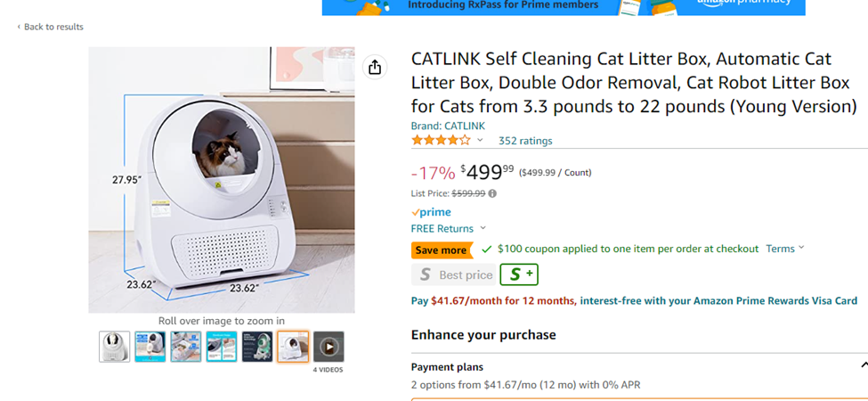Screen dimensions: 868x401
Task: Click the RxPass for Prime members banner
Action: pos(564,6)
